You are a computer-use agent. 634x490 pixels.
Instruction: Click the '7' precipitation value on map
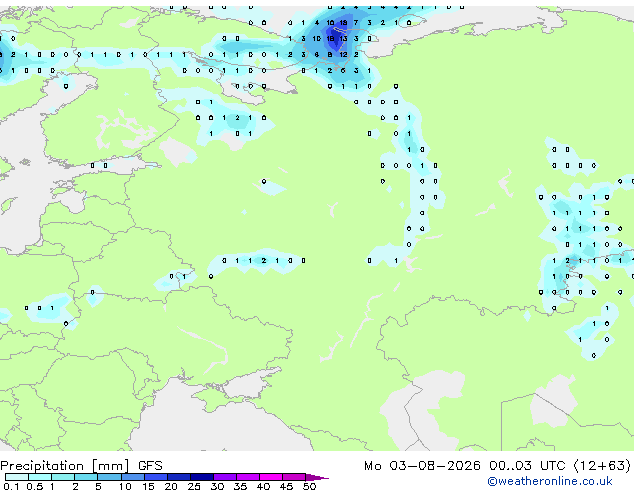356,23
